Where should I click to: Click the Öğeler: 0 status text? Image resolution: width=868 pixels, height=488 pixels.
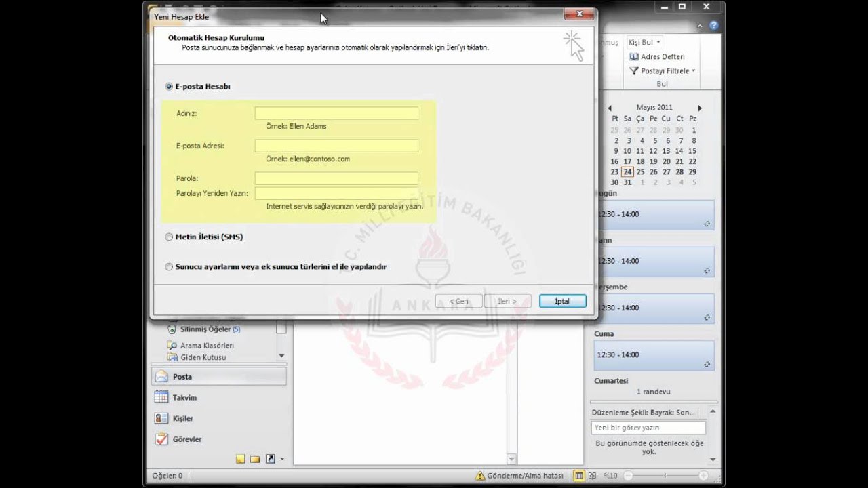167,476
